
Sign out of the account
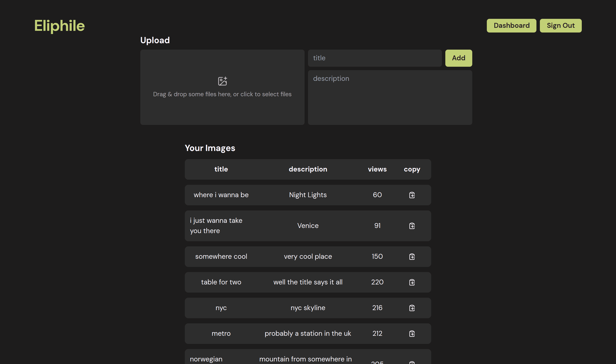561,25
